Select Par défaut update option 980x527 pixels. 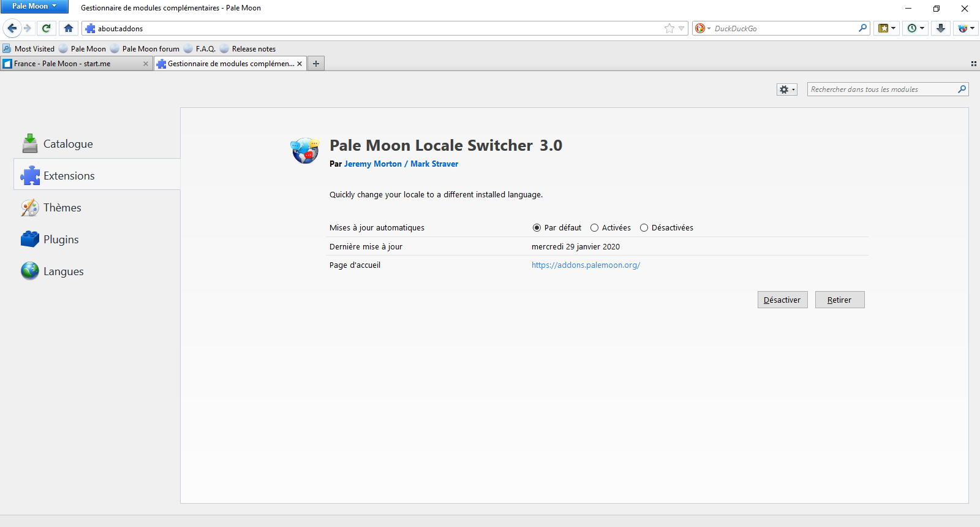pos(557,228)
